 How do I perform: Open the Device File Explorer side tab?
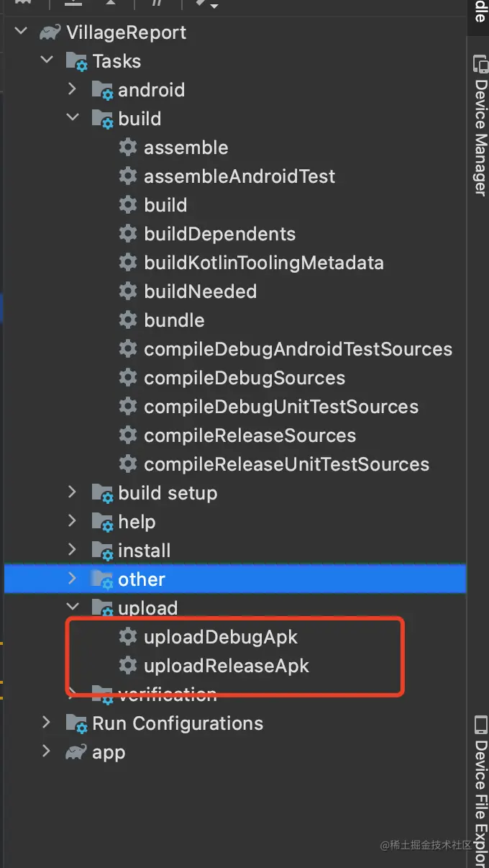[x=480, y=785]
